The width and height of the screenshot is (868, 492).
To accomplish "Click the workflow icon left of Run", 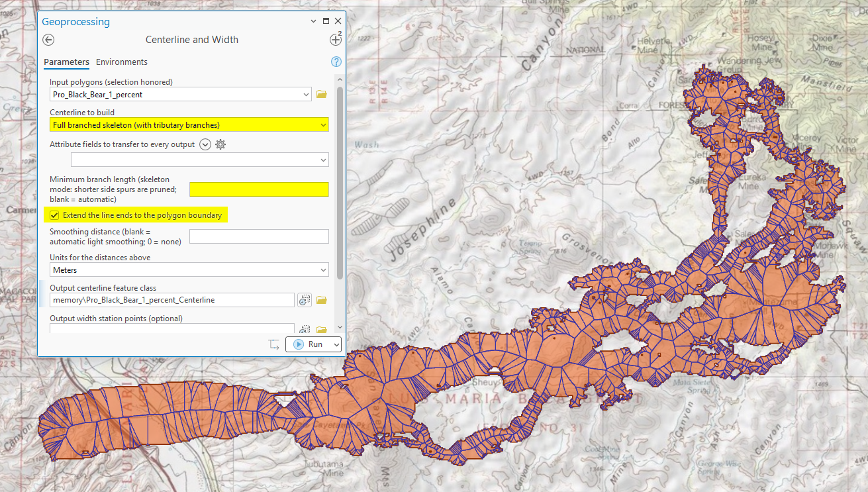I will click(x=273, y=344).
